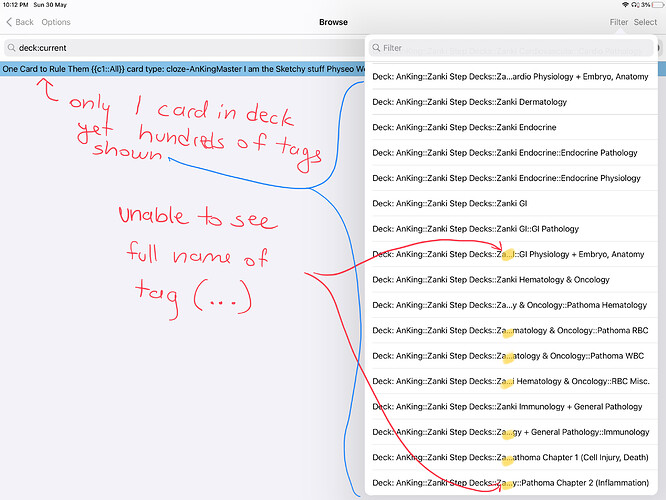Choose Endocrine Physiology deck filter
Viewport: 666px width, 500px height.
tap(511, 178)
